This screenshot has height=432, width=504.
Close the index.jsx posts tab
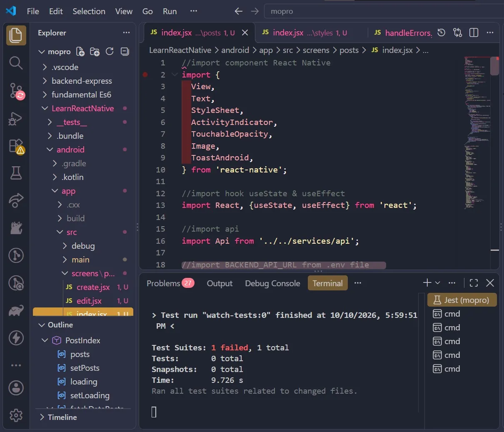(x=245, y=32)
